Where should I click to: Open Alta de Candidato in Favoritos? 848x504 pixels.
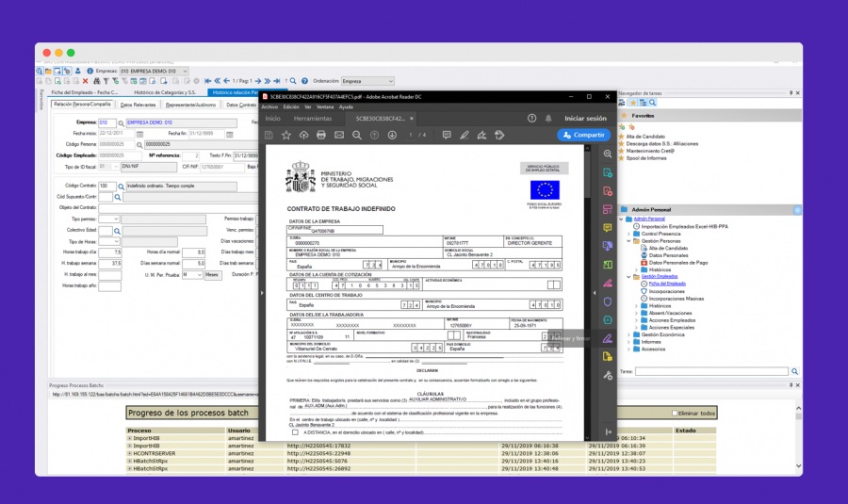pos(645,137)
